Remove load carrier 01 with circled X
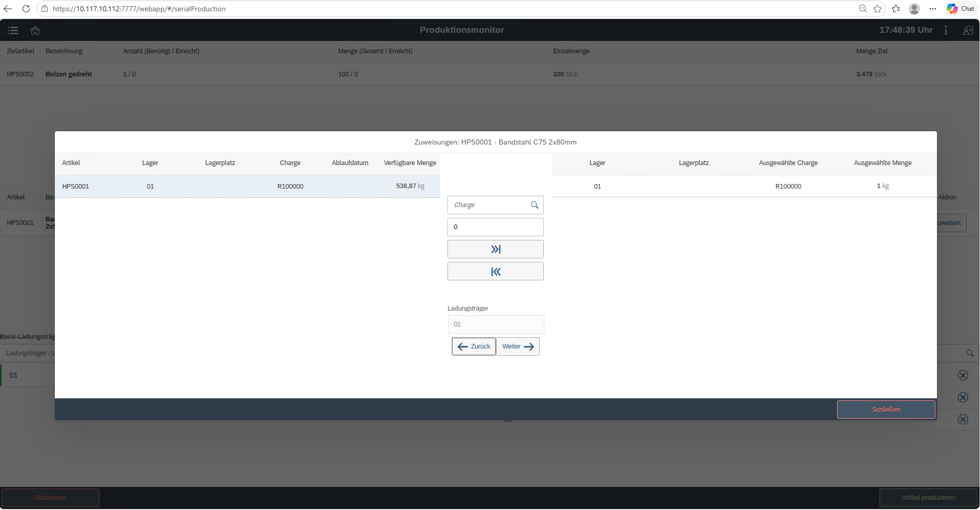 (963, 375)
